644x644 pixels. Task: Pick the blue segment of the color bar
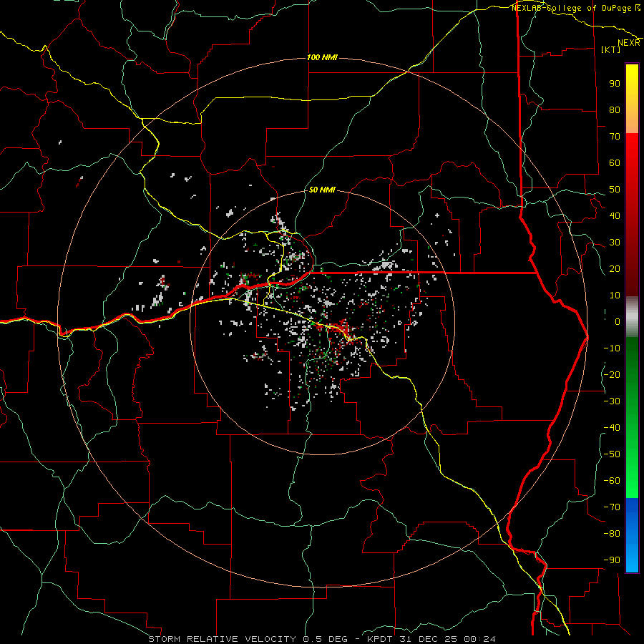click(x=632, y=535)
